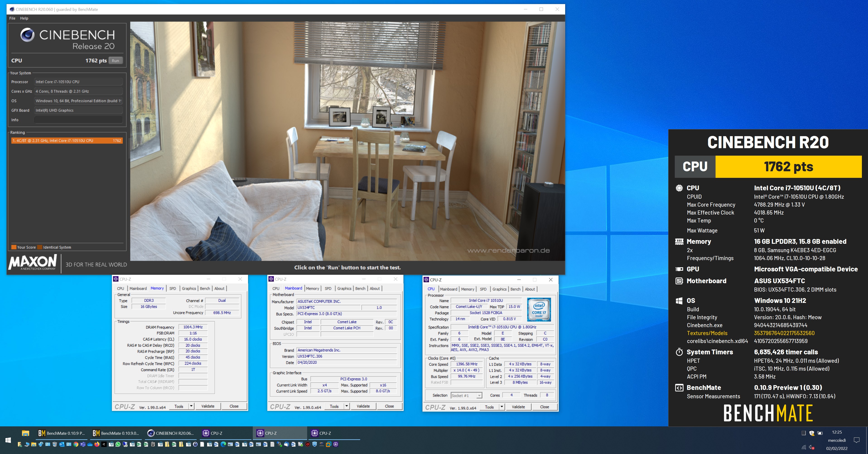Open Tools dropdown arrow in Memory CPU-Z window
Image resolution: width=868 pixels, height=454 pixels.
pos(191,406)
